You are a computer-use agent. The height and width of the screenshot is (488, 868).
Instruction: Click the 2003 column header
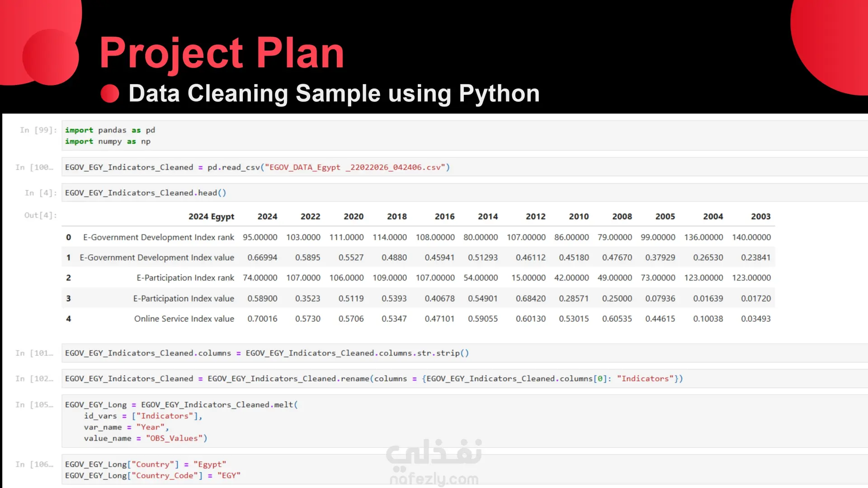pyautogui.click(x=761, y=216)
